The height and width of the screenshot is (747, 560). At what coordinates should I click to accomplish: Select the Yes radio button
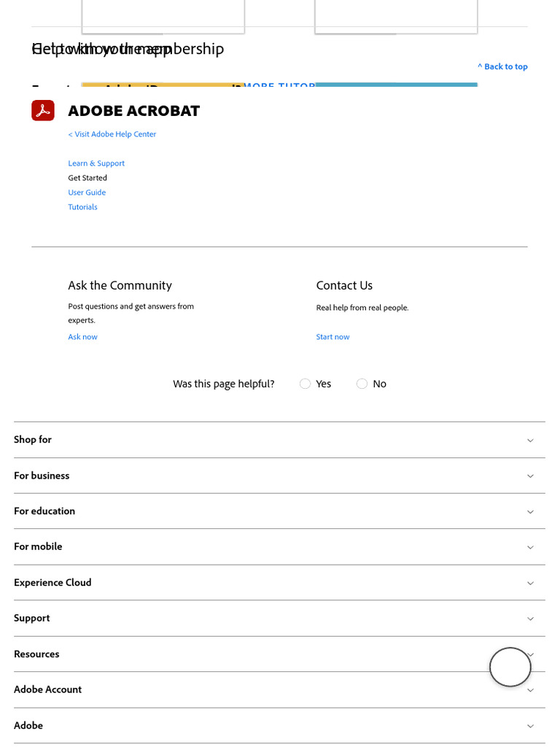click(x=305, y=384)
